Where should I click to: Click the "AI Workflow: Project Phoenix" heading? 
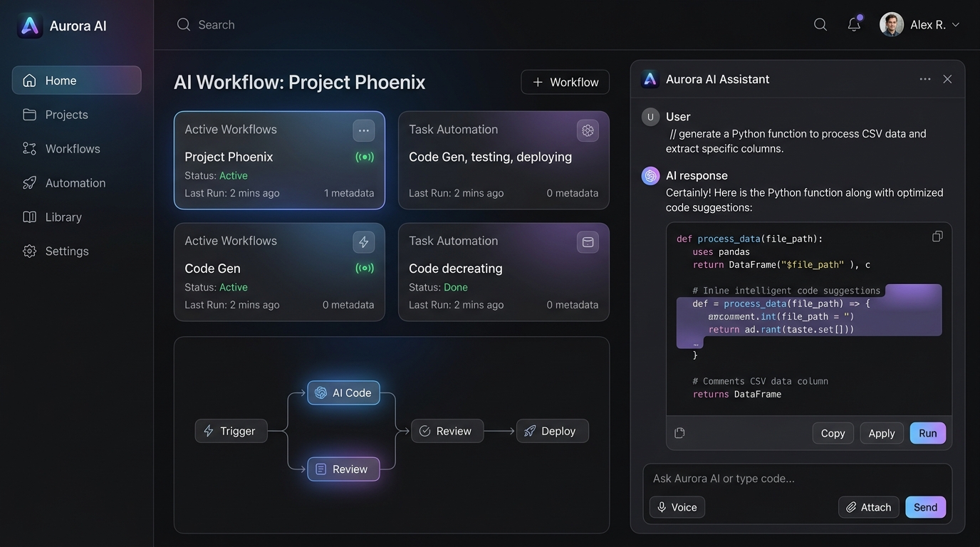tap(300, 82)
